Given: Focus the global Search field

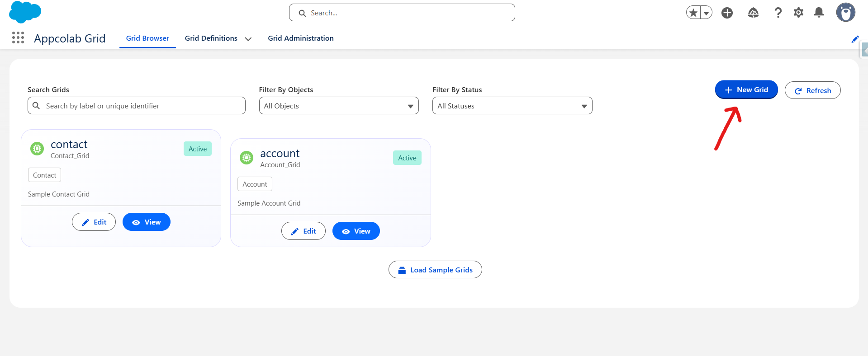Looking at the screenshot, I should point(402,13).
